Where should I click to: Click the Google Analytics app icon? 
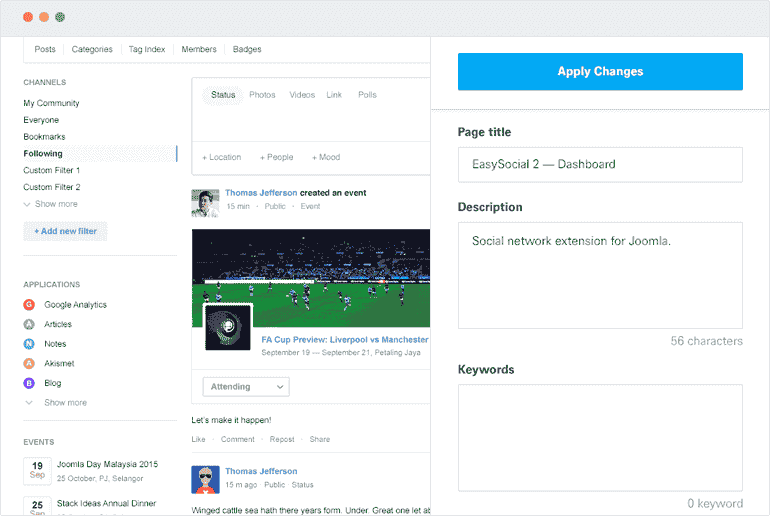tap(30, 305)
